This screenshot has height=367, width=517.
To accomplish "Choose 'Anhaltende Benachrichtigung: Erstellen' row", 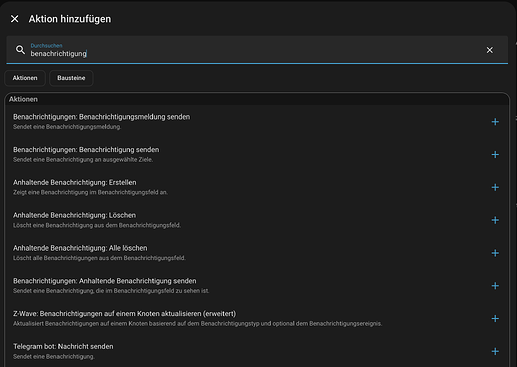I will tap(257, 187).
